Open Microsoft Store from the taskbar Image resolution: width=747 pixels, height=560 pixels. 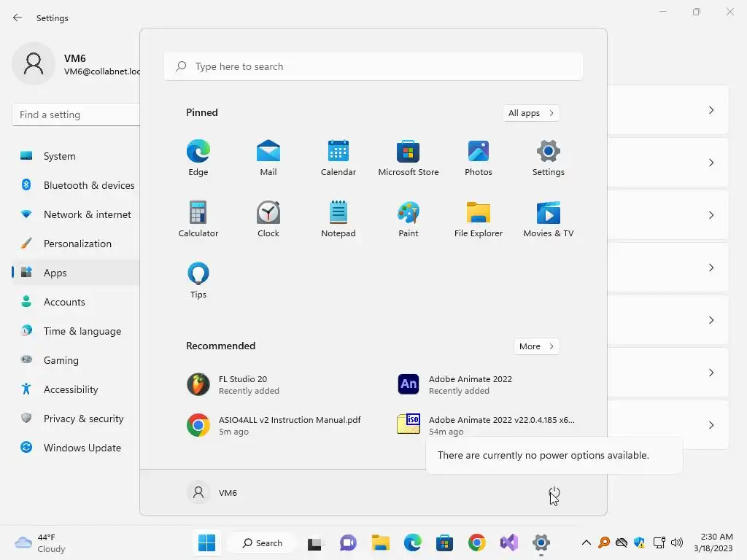tap(444, 542)
